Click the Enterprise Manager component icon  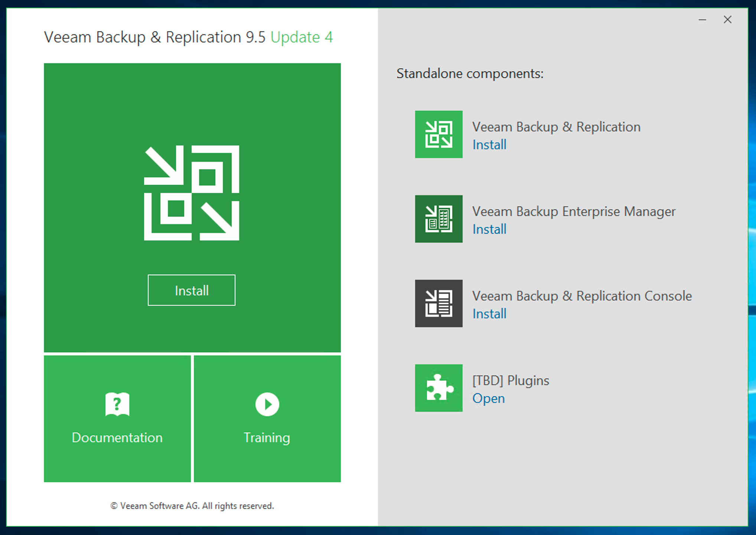point(439,219)
